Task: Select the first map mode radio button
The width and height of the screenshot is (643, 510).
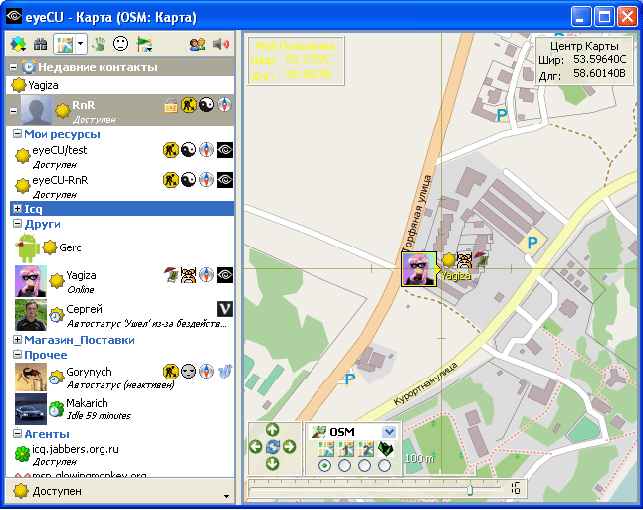Action: point(323,466)
